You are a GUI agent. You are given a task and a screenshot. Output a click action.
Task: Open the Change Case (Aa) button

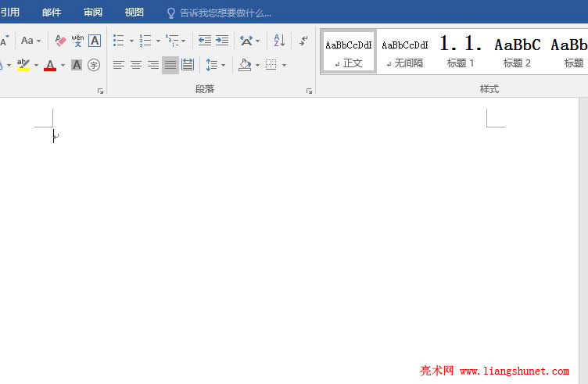[x=27, y=41]
